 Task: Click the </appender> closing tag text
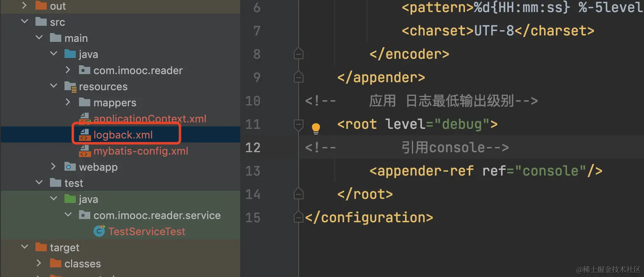pyautogui.click(x=381, y=78)
